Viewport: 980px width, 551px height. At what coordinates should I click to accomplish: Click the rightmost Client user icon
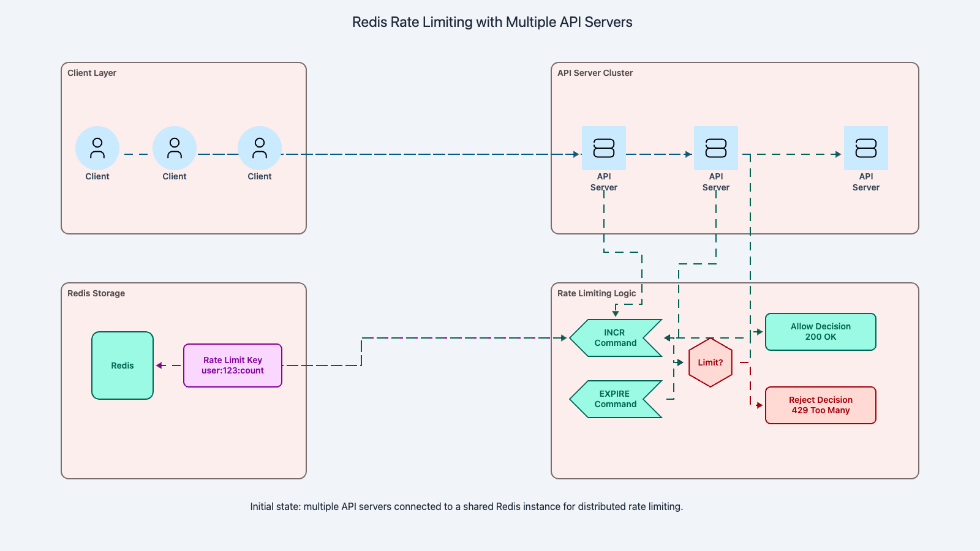pos(260,148)
